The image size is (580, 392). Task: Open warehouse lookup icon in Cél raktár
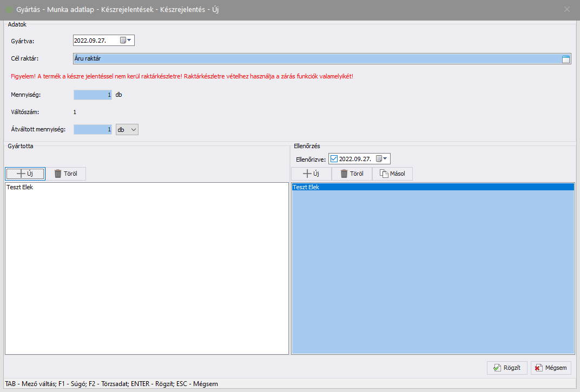tap(566, 59)
